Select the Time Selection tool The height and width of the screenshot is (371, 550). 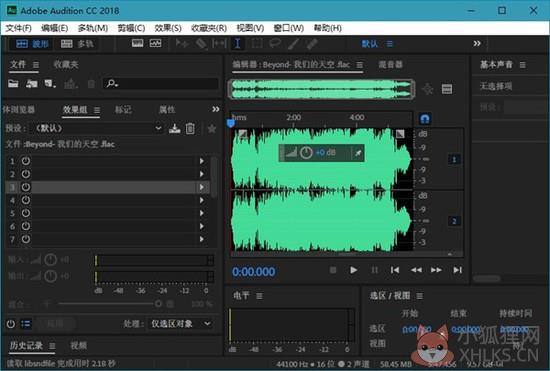tap(237, 43)
